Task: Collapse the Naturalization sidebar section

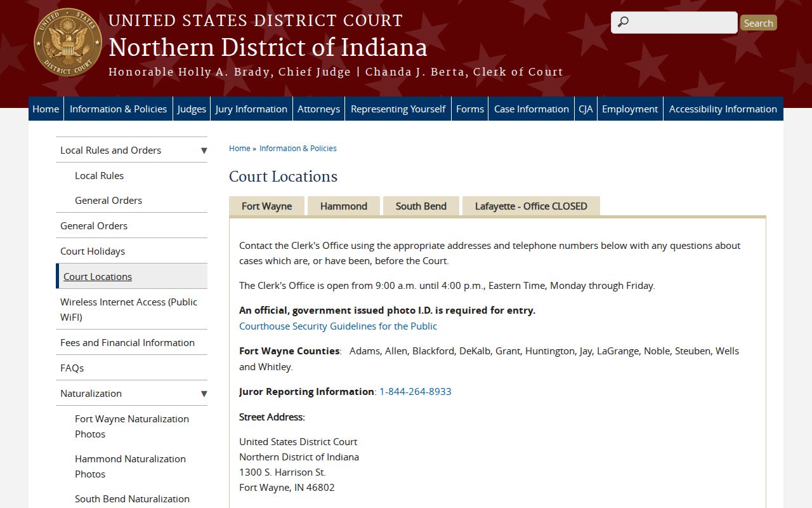Action: click(x=204, y=394)
